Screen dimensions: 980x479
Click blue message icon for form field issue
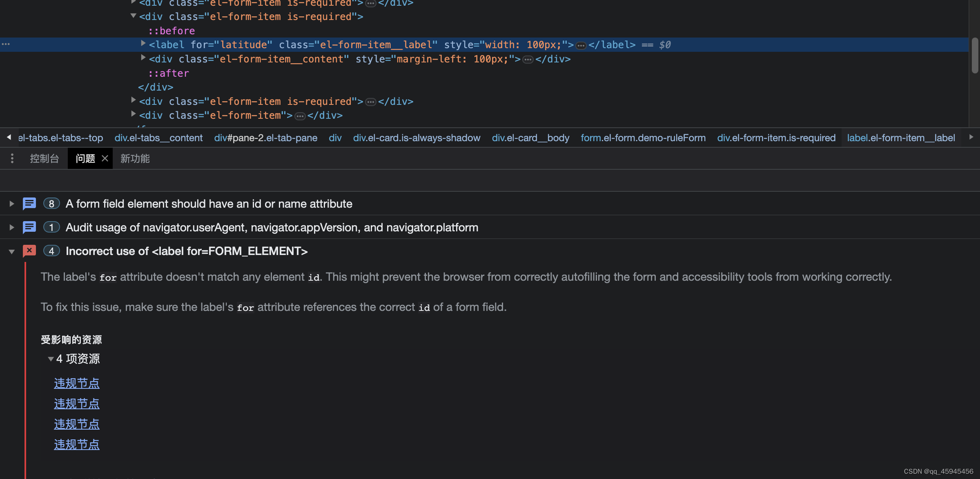tap(29, 204)
